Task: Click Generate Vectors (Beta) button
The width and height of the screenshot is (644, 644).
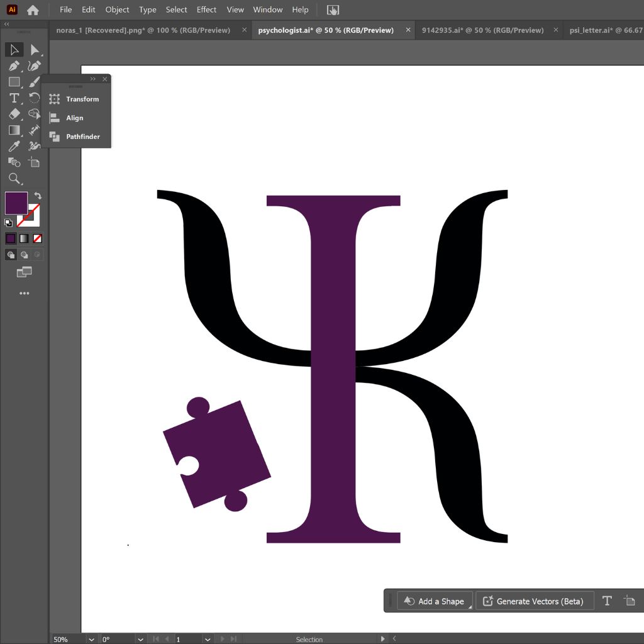Action: pyautogui.click(x=534, y=601)
